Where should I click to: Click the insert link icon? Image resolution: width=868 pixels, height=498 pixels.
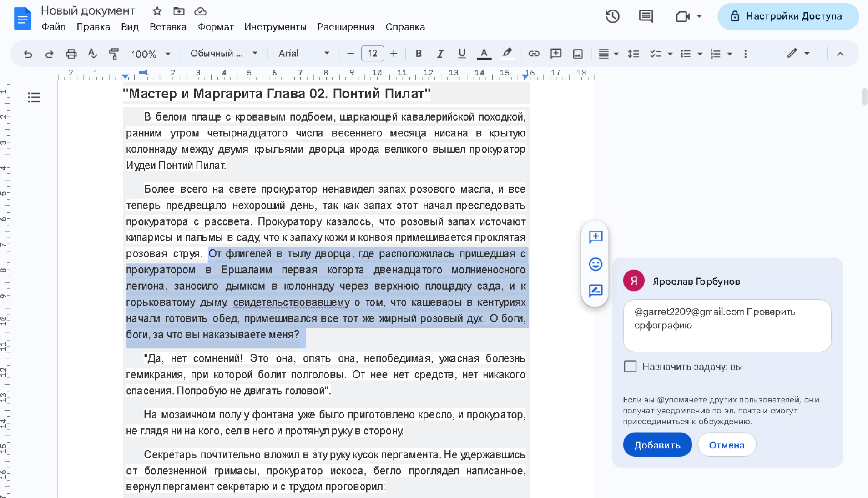click(x=533, y=54)
